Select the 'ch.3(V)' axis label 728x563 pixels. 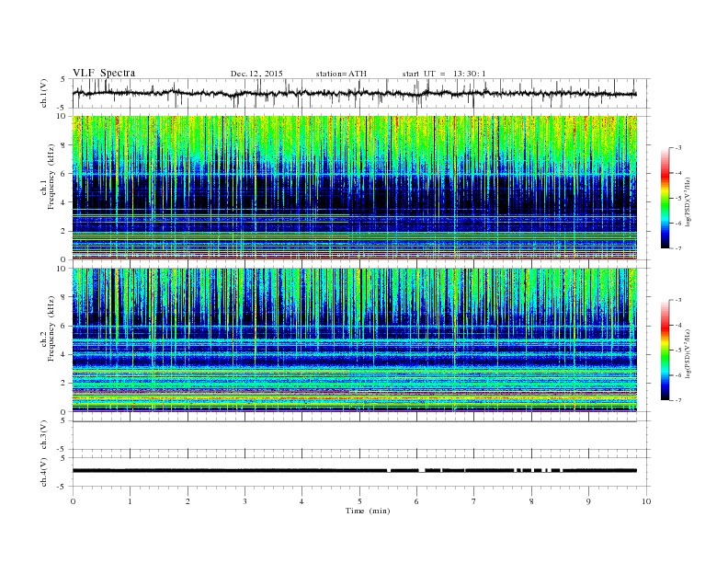44,435
